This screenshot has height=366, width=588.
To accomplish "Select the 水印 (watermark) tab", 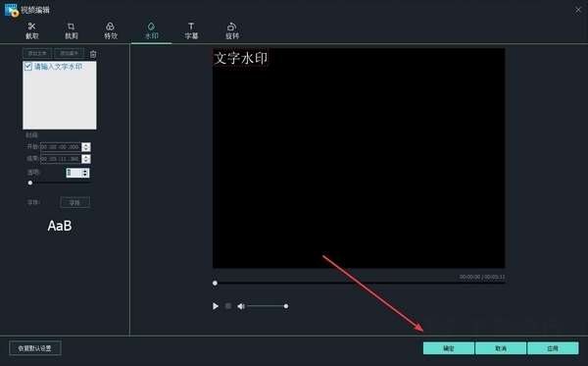I will pos(152,31).
